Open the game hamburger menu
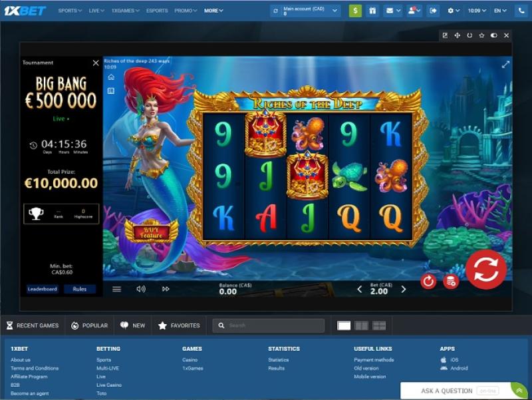 click(117, 290)
